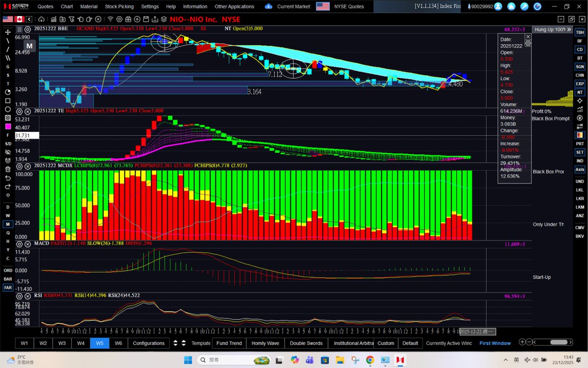Expand the Template dropdown at the bottom bar
This screenshot has width=588, height=368.
pos(201,343)
